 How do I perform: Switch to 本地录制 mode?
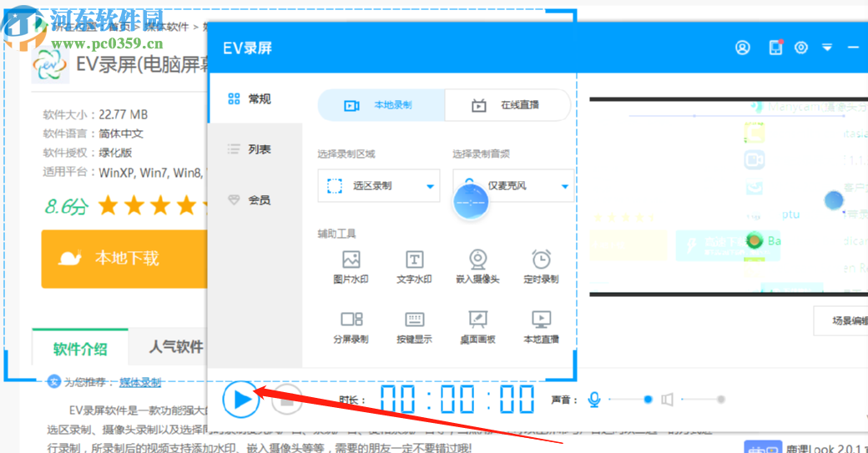click(x=381, y=105)
